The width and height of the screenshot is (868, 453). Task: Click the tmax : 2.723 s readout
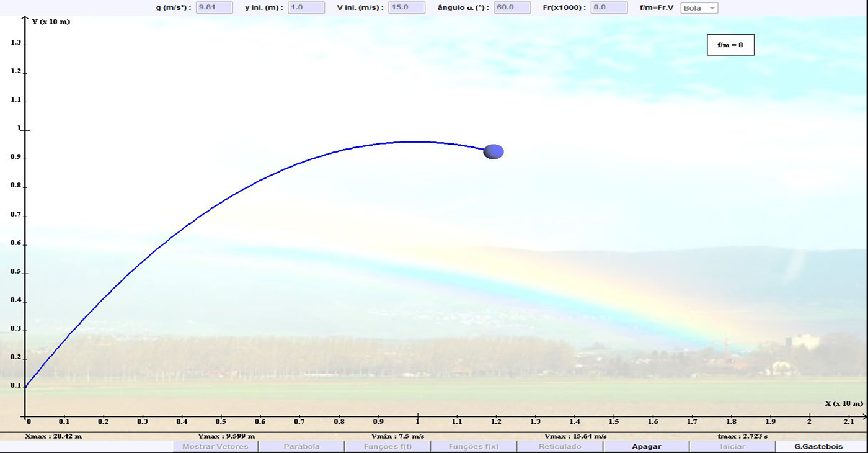(x=742, y=436)
